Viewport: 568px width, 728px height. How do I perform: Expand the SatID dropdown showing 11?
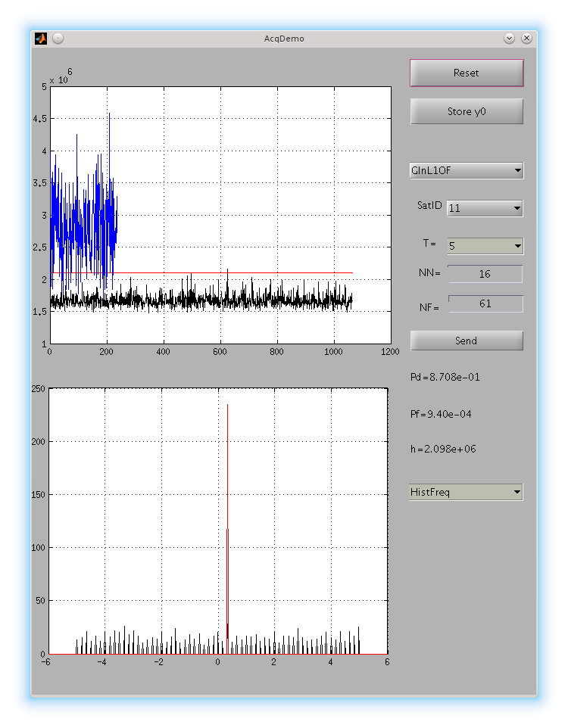(x=484, y=208)
